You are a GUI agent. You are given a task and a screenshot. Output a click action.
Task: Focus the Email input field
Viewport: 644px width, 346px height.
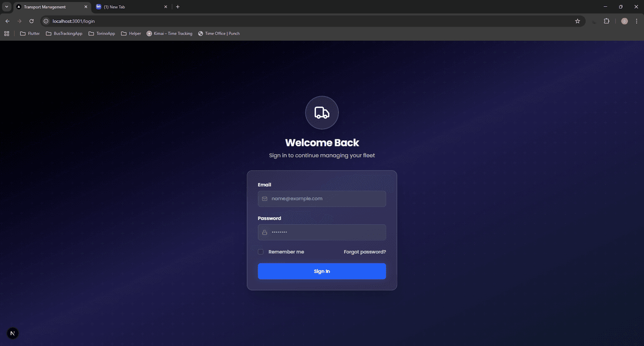[322, 199]
